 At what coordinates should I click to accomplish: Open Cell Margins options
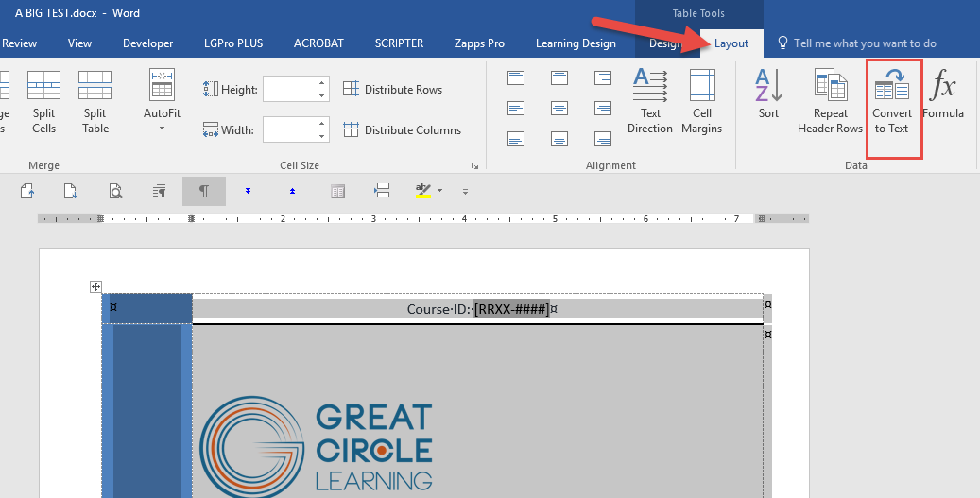coord(702,102)
